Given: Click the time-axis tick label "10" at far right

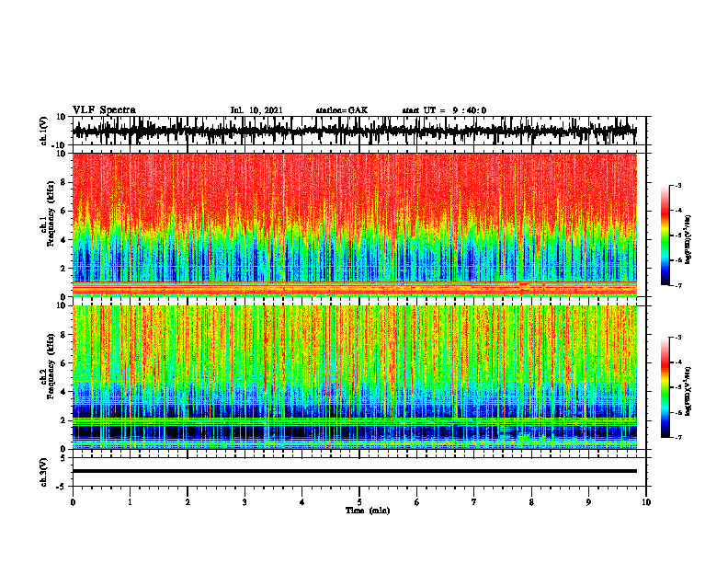Looking at the screenshot, I should coord(646,502).
